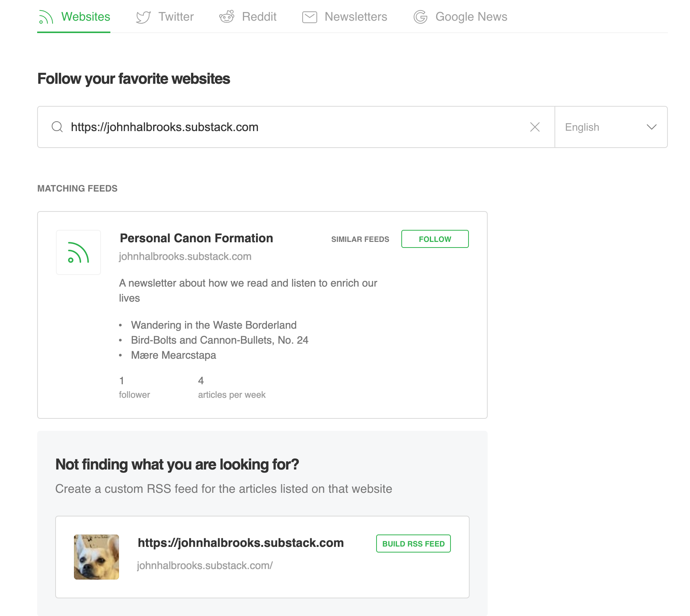Open the Google News tab
690x616 pixels.
coord(460,17)
